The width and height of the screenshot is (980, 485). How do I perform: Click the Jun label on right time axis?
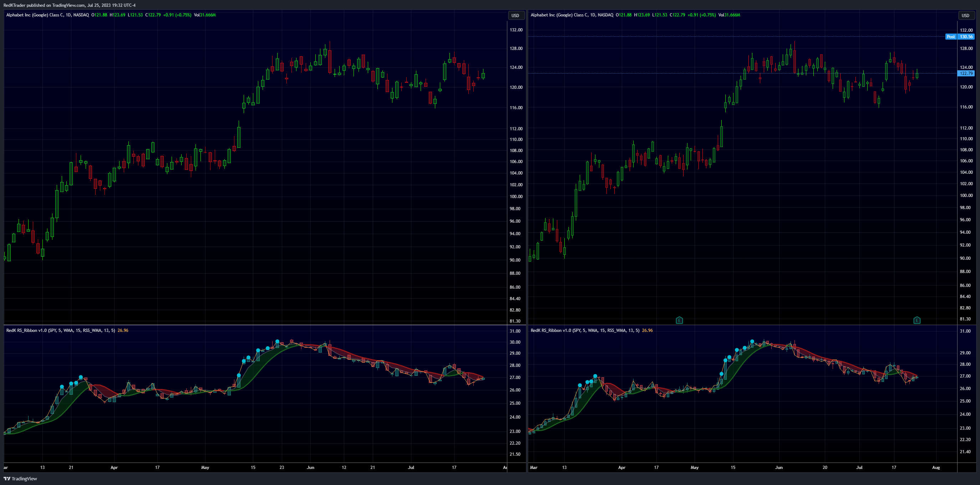[x=779, y=467]
